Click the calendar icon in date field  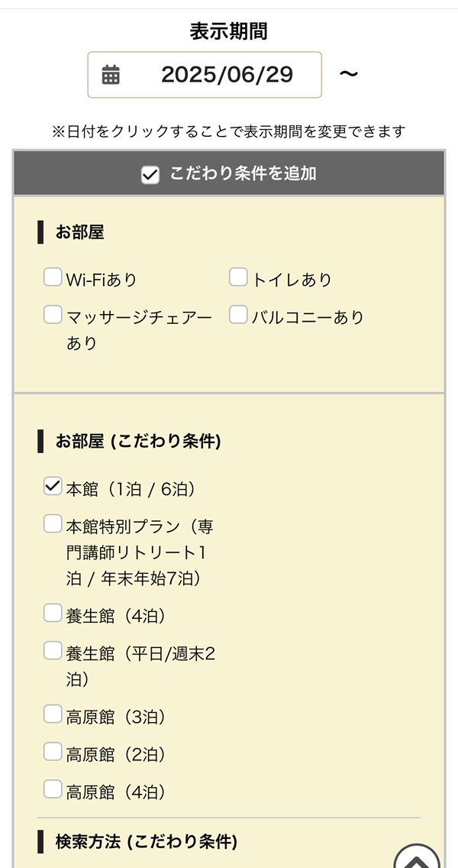coord(111,75)
